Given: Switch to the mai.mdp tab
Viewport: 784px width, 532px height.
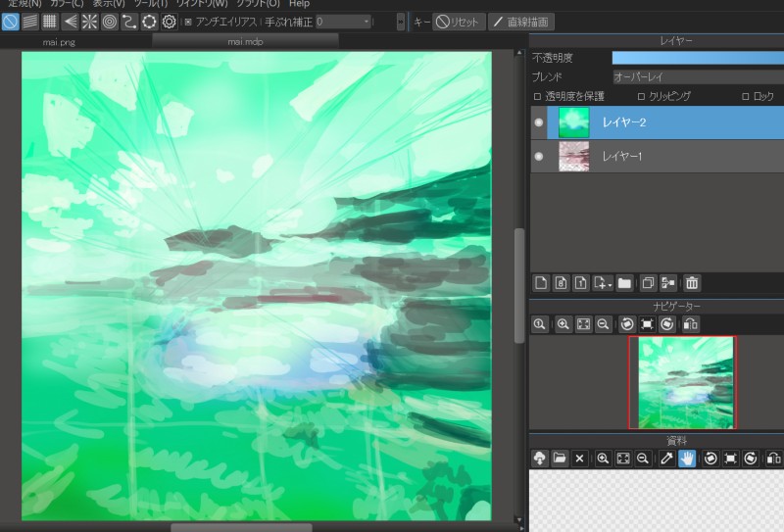Looking at the screenshot, I should pyautogui.click(x=245, y=41).
